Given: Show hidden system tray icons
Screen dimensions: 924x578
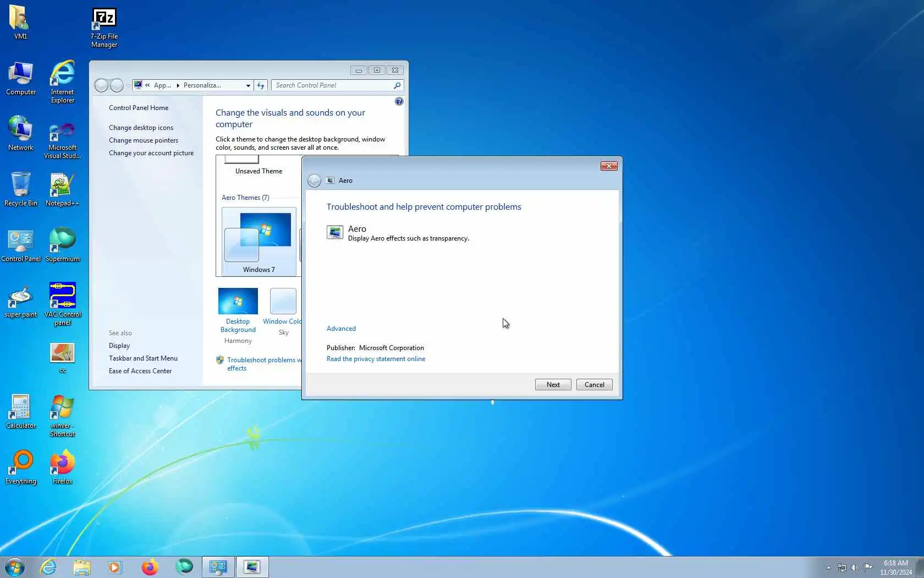Looking at the screenshot, I should coord(828,568).
